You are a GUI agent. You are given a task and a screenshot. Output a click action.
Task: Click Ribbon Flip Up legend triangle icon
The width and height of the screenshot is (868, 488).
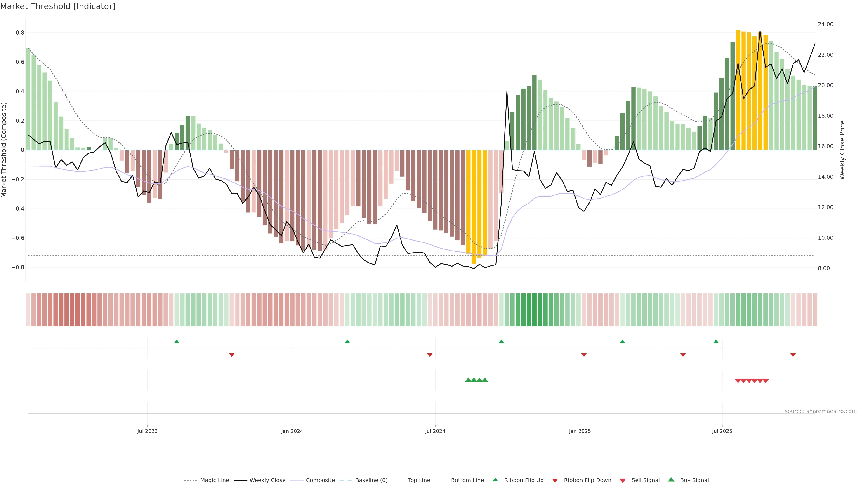tap(495, 480)
